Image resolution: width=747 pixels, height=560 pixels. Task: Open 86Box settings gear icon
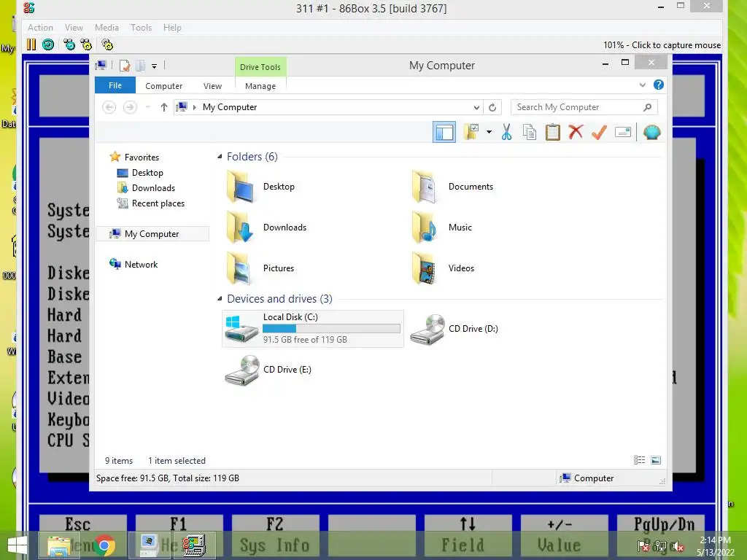coord(107,44)
